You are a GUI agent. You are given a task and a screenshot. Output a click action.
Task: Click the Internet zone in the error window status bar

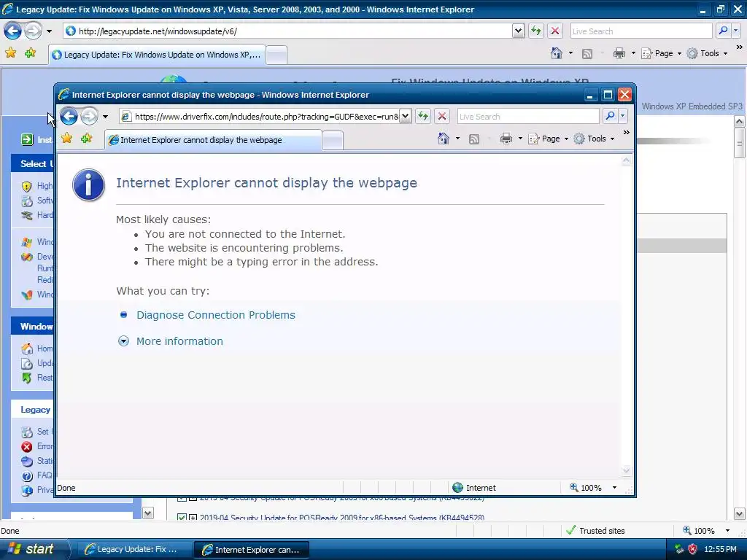pos(474,488)
